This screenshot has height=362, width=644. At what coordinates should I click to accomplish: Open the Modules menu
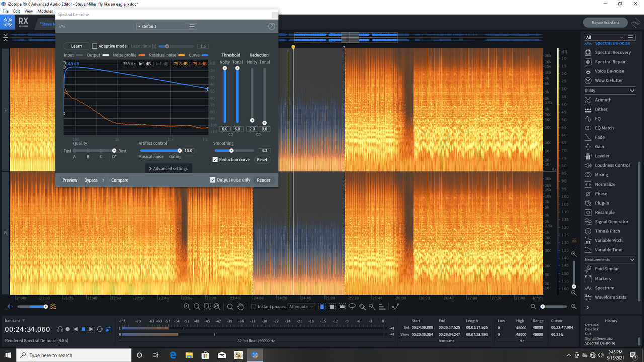[45, 11]
